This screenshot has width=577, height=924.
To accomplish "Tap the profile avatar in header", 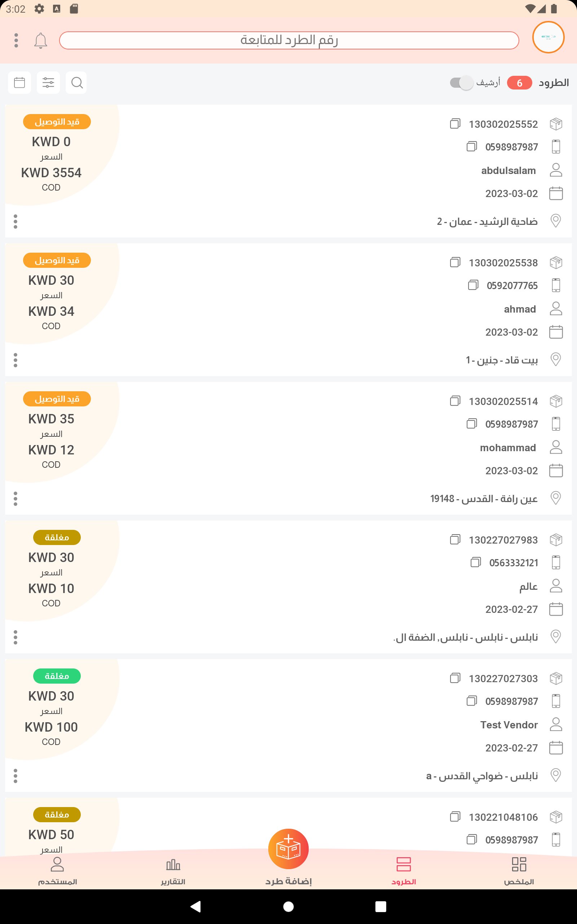I will tap(548, 38).
